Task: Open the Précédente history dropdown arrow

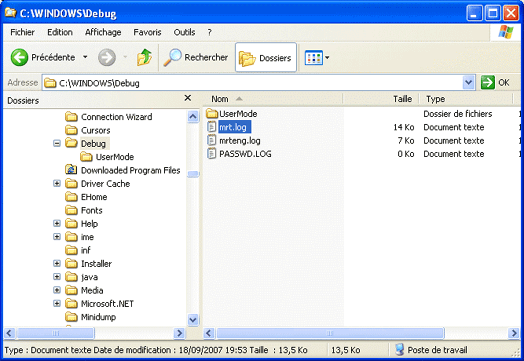Action: [x=85, y=57]
